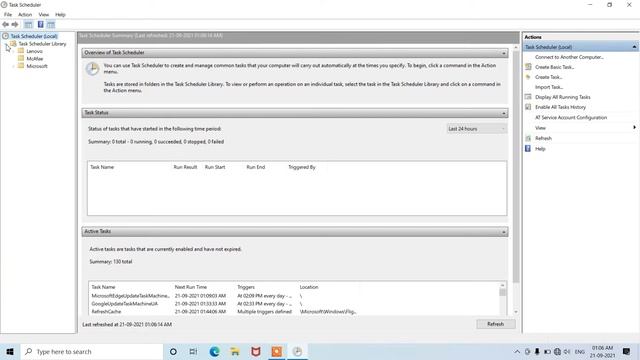Collapse the Task Status section
Screen dimensions: 640x360
pyautogui.click(x=504, y=113)
